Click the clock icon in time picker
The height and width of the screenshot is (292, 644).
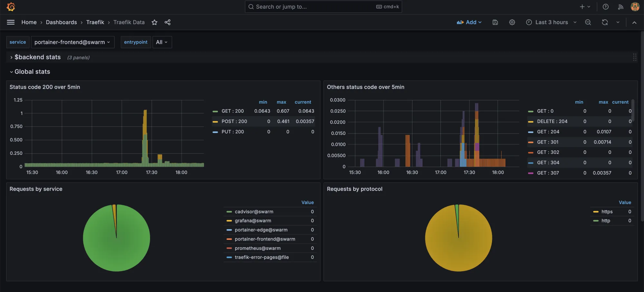tap(529, 22)
